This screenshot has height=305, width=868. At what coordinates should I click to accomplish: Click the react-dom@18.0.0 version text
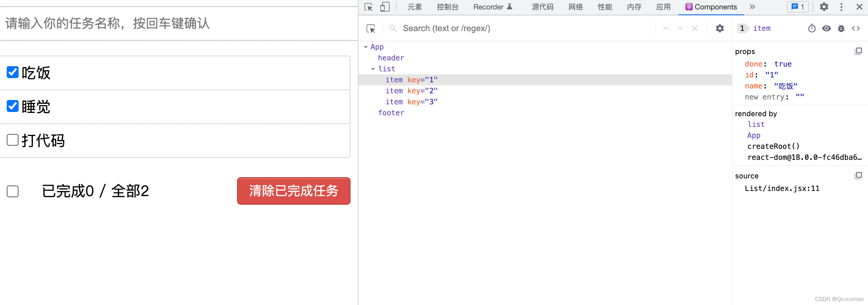coord(804,158)
